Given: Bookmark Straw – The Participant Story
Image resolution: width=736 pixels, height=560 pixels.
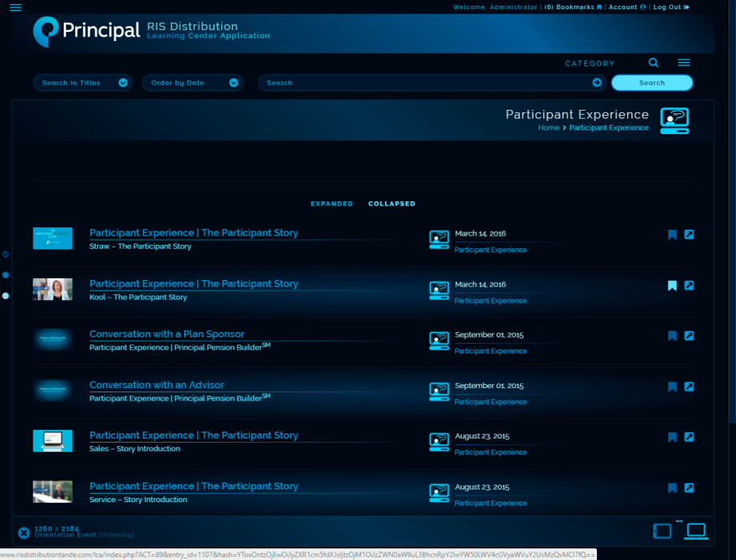Looking at the screenshot, I should point(671,235).
